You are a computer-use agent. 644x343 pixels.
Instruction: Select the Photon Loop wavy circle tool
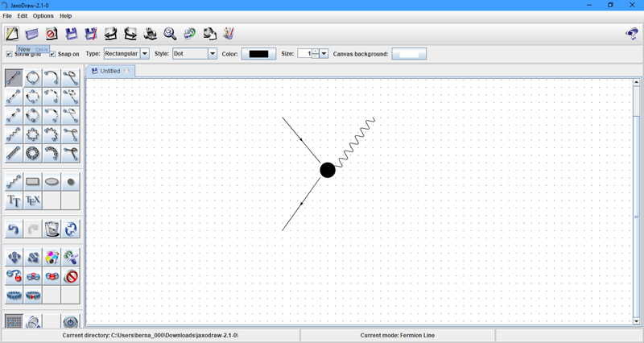coord(32,134)
